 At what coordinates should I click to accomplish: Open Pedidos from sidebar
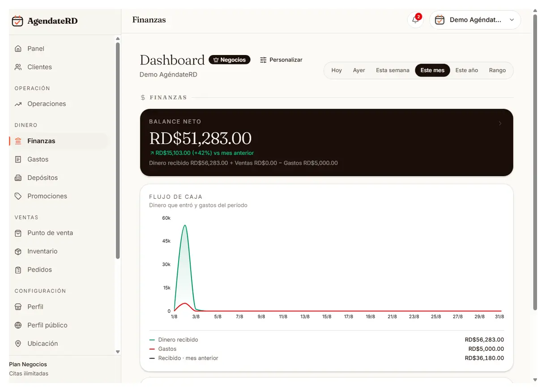coord(59,270)
